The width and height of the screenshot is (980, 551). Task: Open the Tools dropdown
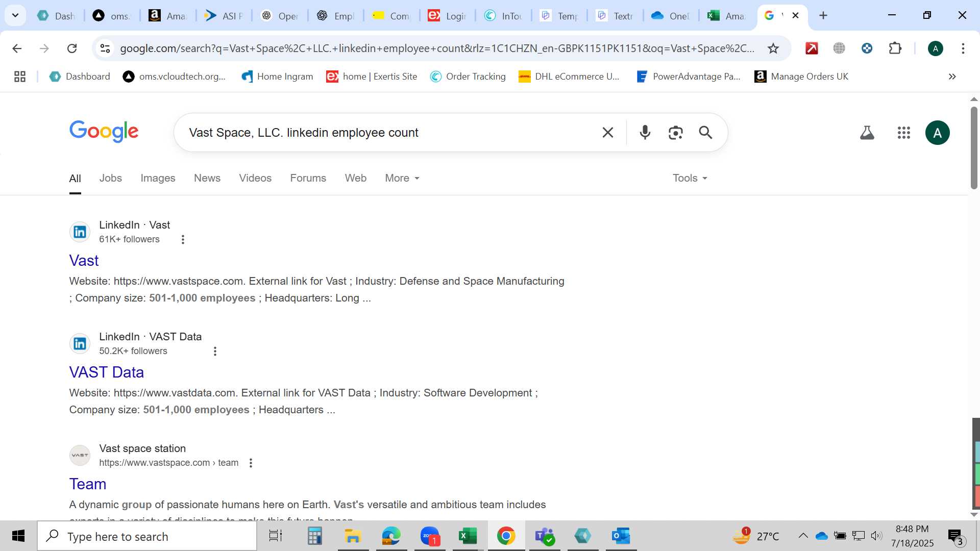690,178
